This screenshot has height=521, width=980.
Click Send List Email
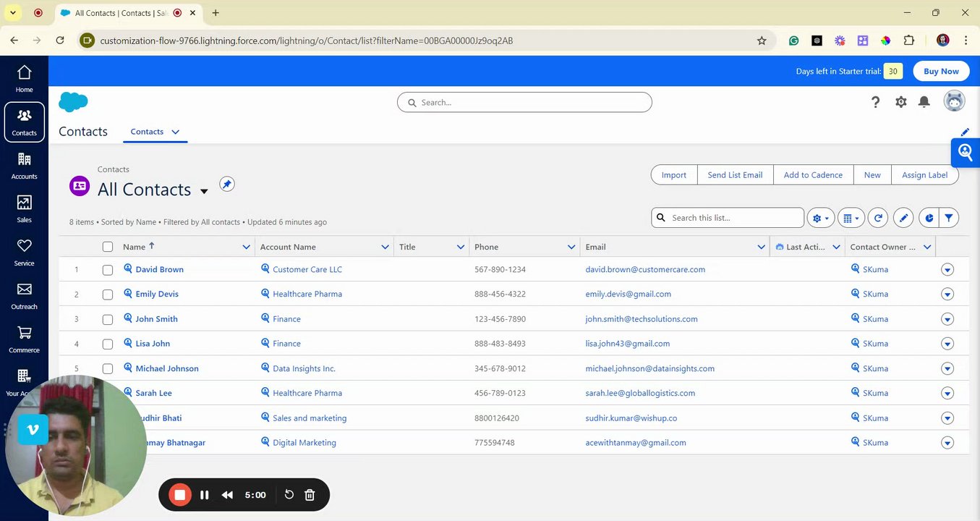tap(735, 175)
